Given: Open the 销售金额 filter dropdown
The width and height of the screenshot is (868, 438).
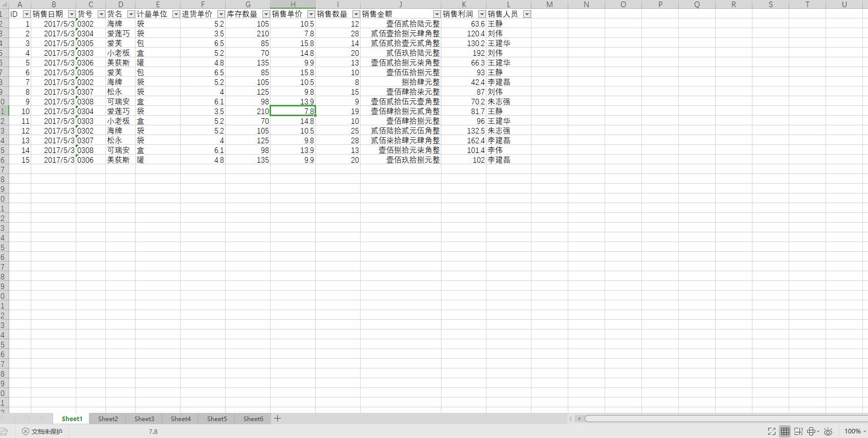Looking at the screenshot, I should (437, 14).
